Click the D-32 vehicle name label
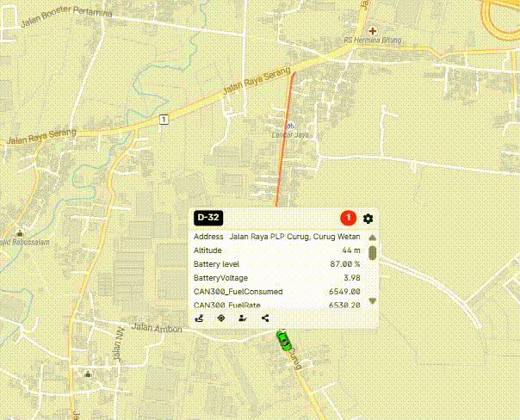Image resolution: width=520 pixels, height=420 pixels. [208, 219]
